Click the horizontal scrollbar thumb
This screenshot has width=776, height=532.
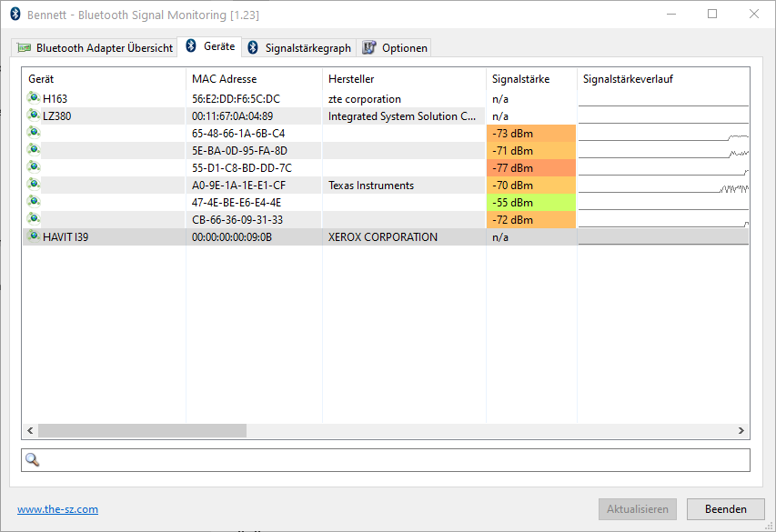pos(142,430)
